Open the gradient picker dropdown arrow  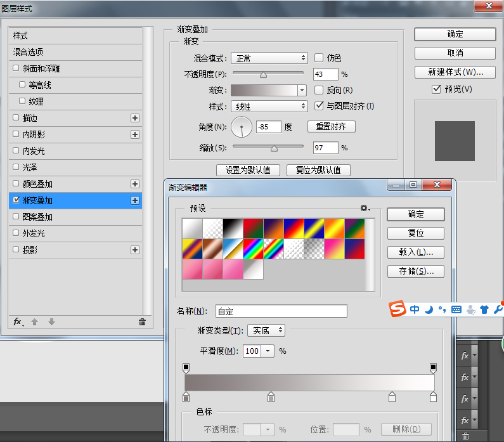(x=302, y=90)
